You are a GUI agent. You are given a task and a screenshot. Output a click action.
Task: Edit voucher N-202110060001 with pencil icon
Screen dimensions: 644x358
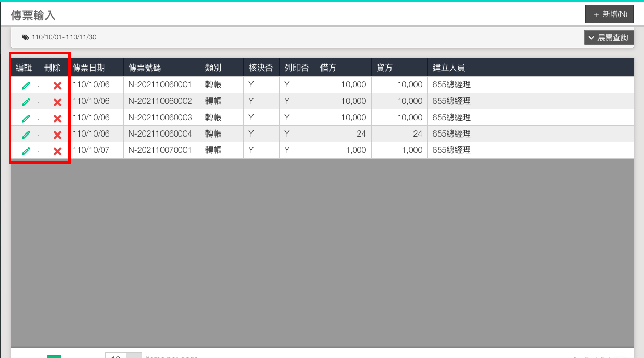26,85
